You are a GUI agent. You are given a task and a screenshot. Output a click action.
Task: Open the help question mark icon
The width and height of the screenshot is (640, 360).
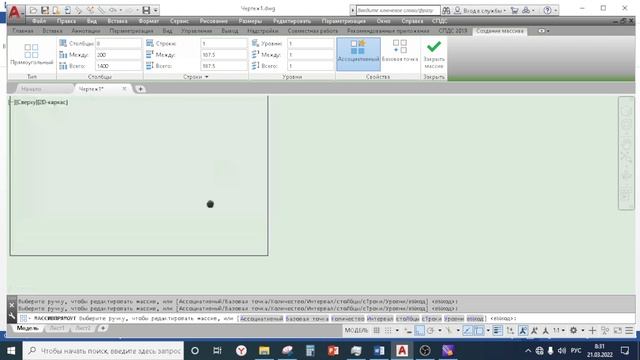(x=548, y=10)
